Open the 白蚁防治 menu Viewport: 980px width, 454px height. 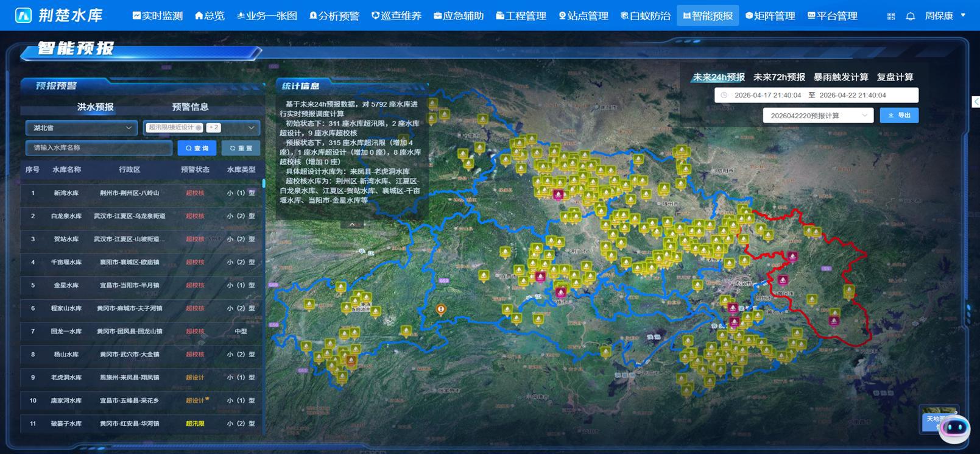646,16
